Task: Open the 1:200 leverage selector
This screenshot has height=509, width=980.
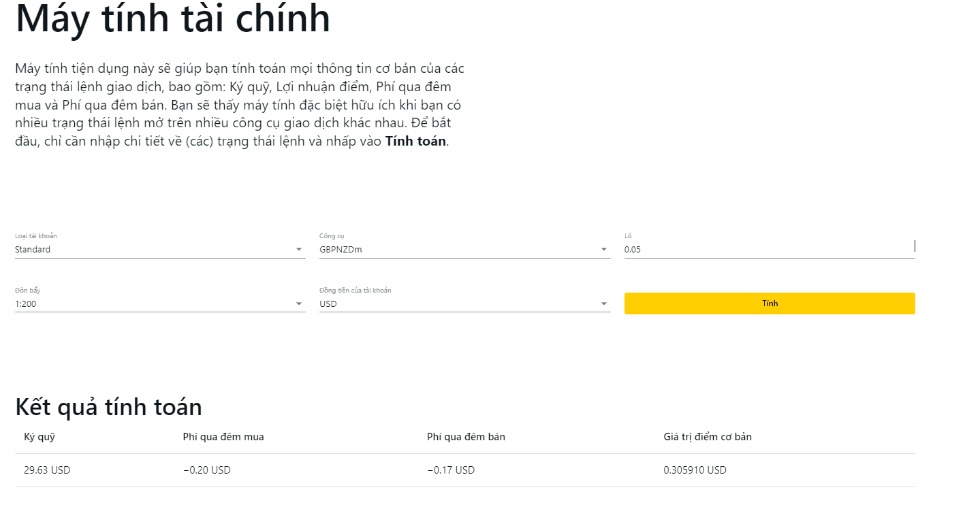Action: coord(153,304)
